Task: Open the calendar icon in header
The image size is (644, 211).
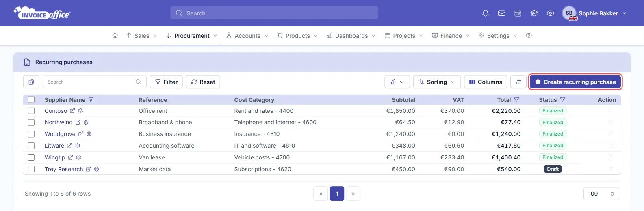Action: 518,13
